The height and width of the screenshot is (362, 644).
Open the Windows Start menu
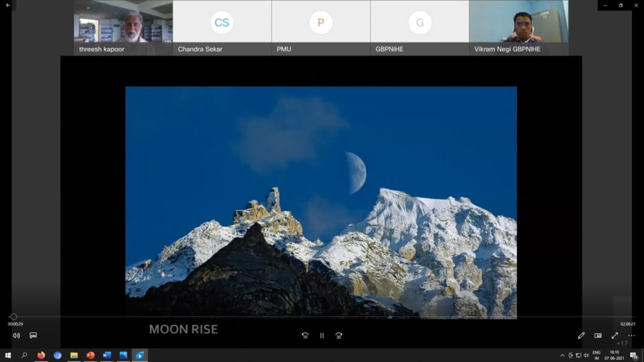(x=8, y=355)
